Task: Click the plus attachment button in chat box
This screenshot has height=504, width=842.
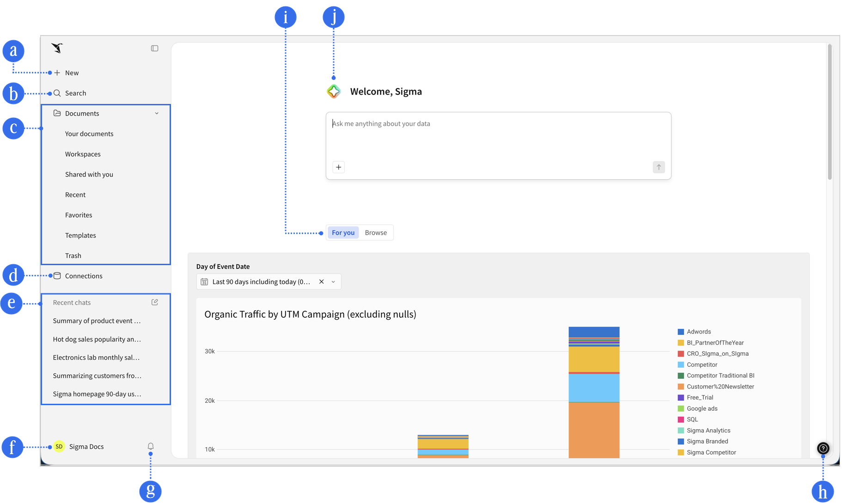Action: pyautogui.click(x=339, y=167)
